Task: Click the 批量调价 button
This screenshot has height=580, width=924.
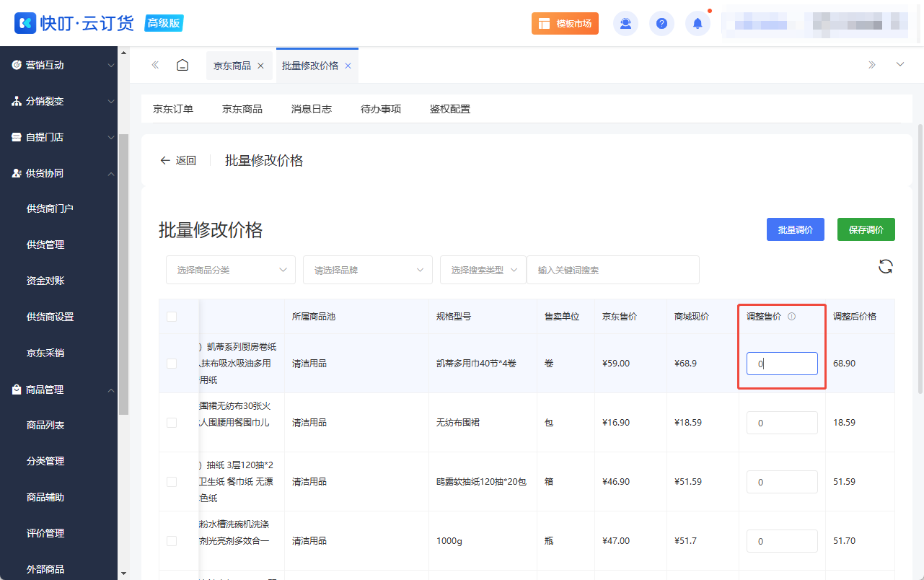Action: click(x=796, y=229)
